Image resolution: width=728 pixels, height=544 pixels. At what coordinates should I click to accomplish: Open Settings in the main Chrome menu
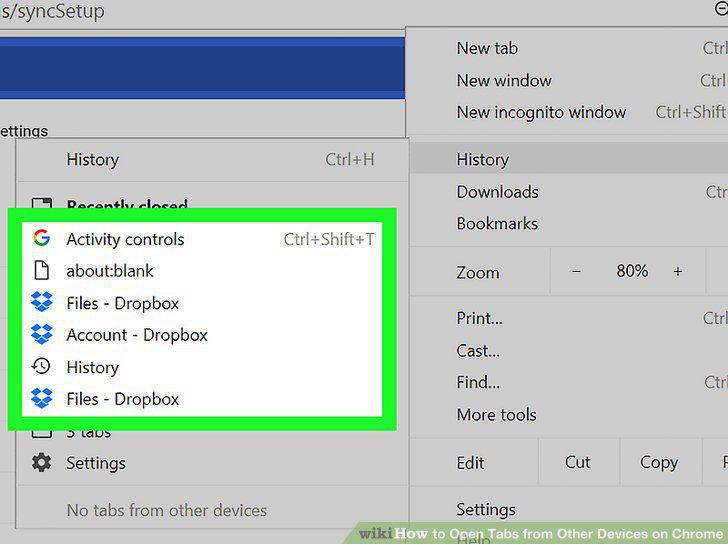click(x=569, y=510)
